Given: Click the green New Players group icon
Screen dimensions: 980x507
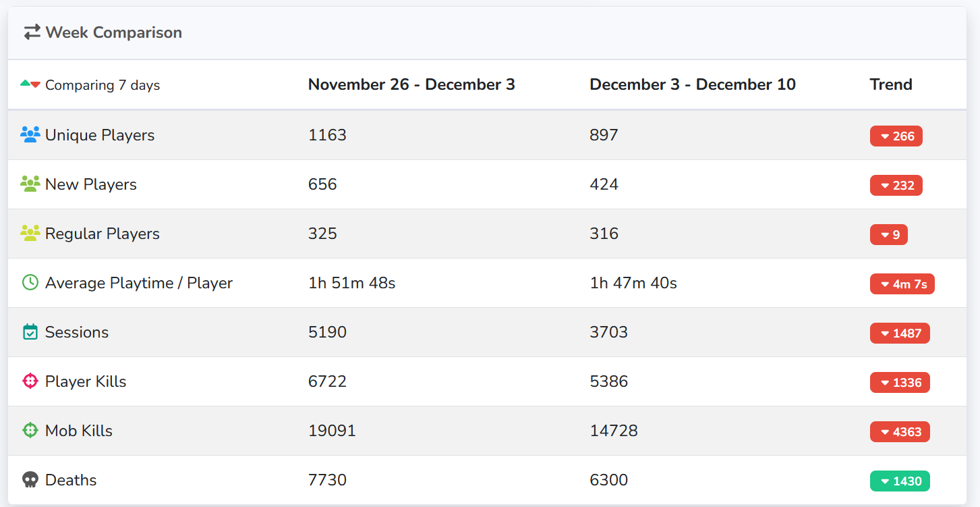Looking at the screenshot, I should click(x=30, y=184).
